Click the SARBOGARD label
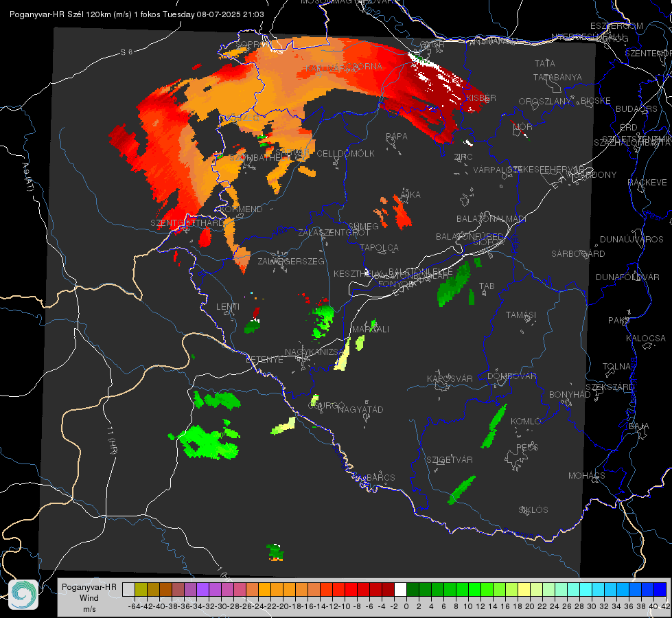 click(578, 254)
